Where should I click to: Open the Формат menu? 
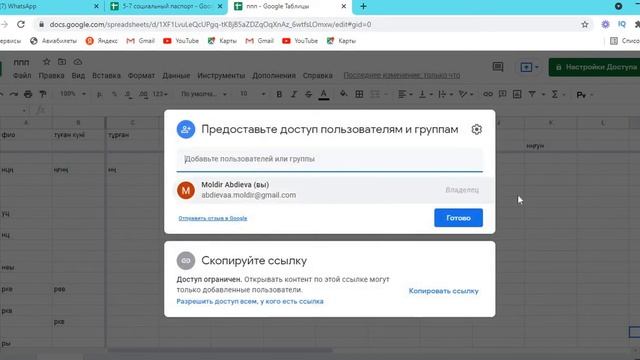141,76
